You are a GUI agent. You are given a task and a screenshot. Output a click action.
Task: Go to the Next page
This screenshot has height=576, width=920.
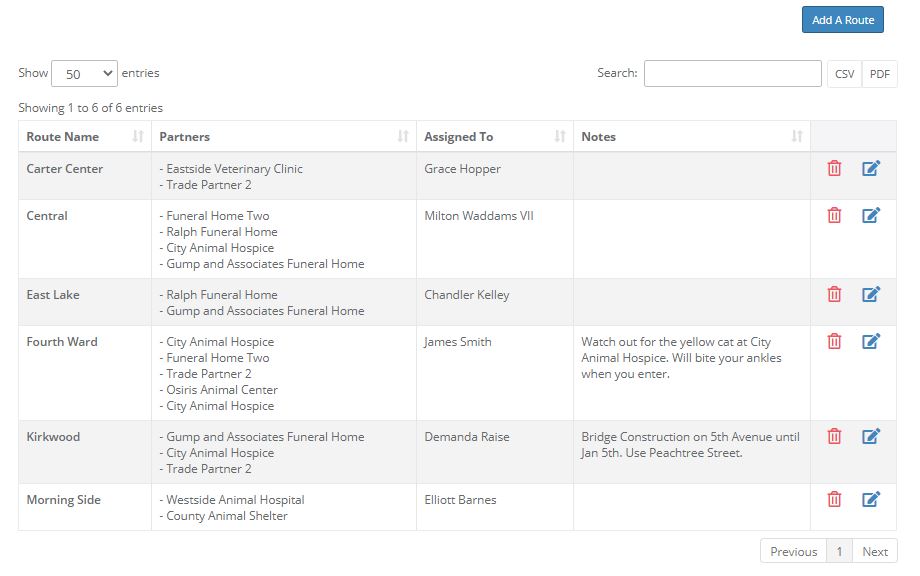coord(875,551)
